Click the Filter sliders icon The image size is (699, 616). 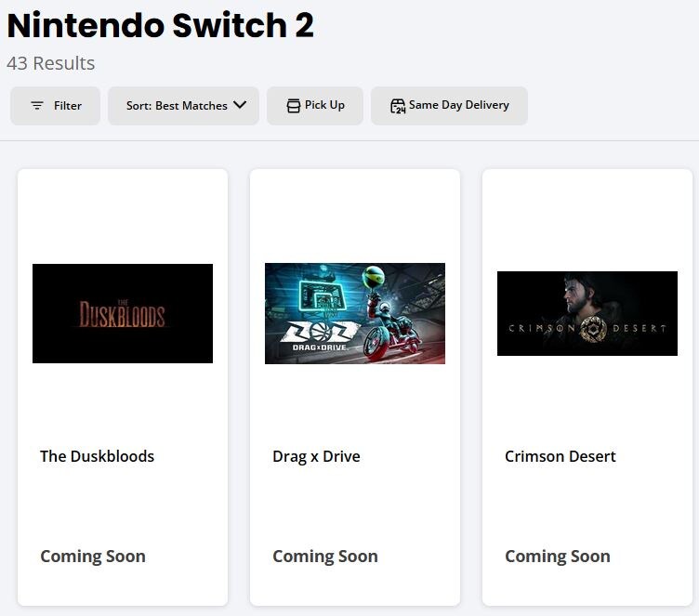37,106
